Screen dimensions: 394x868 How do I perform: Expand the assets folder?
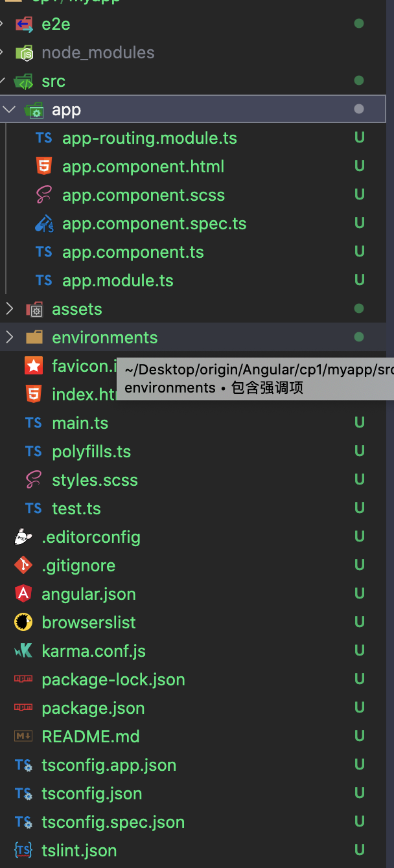tap(9, 309)
